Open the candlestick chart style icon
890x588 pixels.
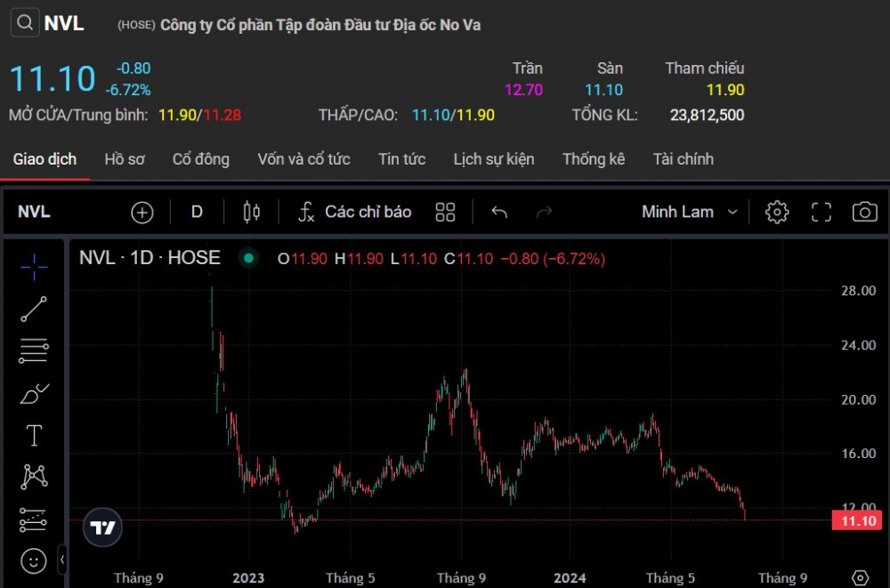252,213
